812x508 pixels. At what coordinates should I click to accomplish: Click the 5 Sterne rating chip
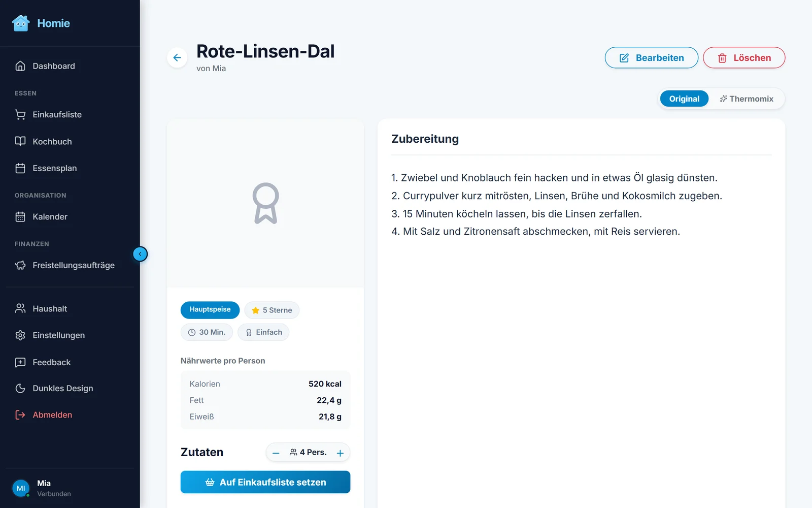tap(272, 310)
